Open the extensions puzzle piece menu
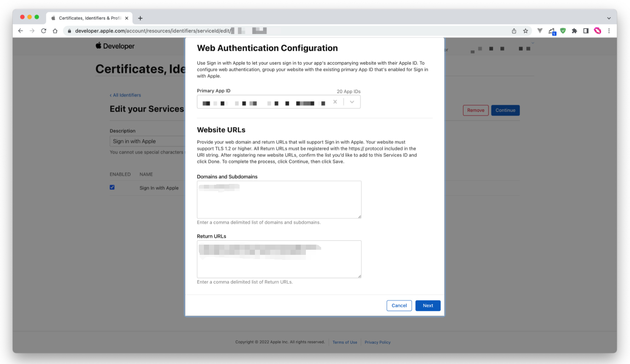The width and height of the screenshot is (630, 364). pyautogui.click(x=574, y=31)
